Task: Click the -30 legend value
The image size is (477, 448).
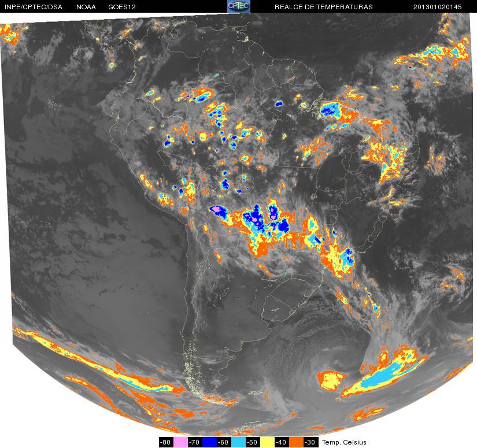Action: [x=311, y=442]
